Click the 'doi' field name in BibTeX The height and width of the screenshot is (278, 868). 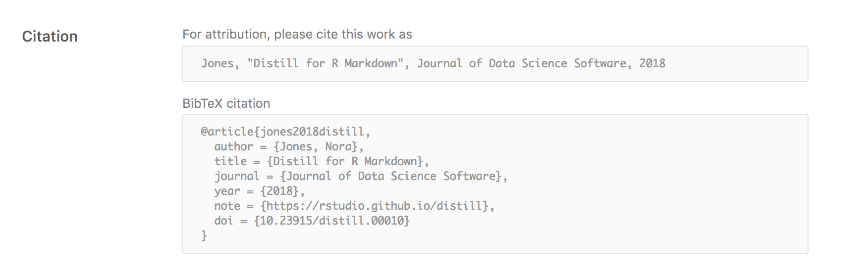point(223,221)
